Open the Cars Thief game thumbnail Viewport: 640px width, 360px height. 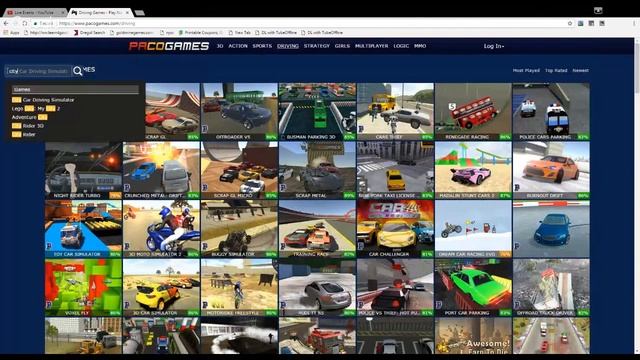pos(395,112)
